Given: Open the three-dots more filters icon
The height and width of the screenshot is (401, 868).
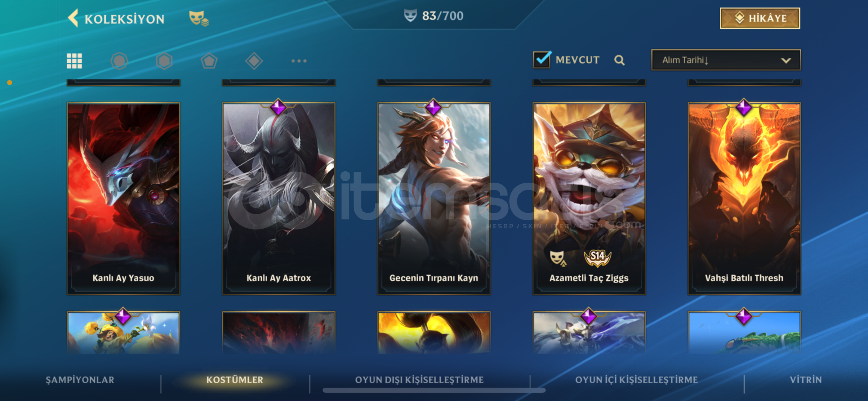Looking at the screenshot, I should [299, 61].
